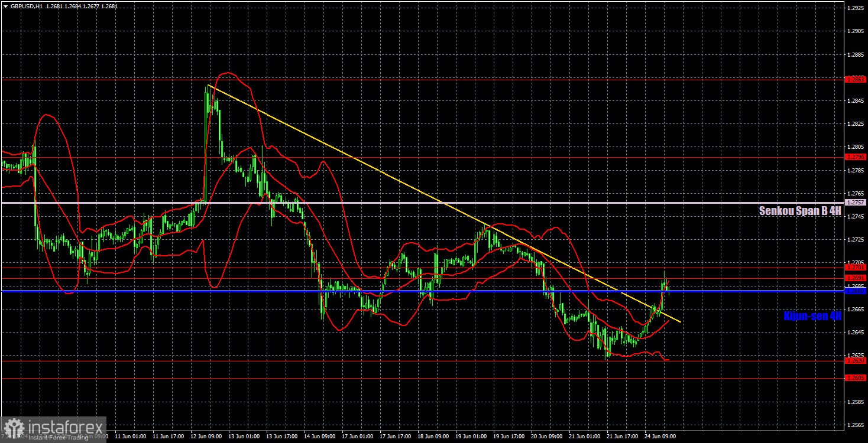Click the 1.2905 price axis label
Image resolution: width=868 pixels, height=443 pixels.
click(856, 31)
